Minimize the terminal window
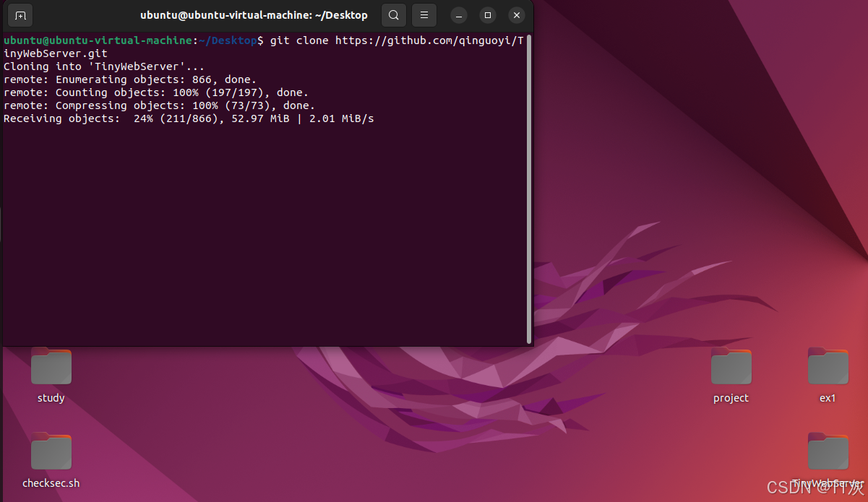 coord(458,14)
